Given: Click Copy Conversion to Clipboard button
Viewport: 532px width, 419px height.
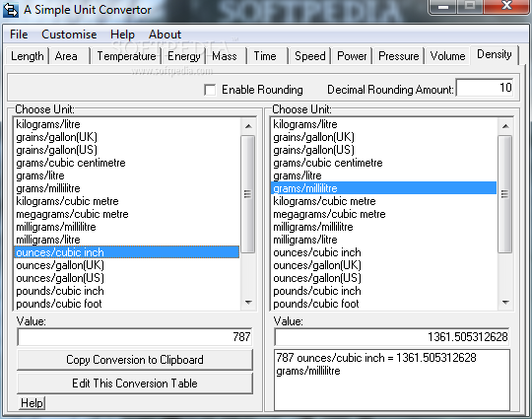Looking at the screenshot, I should click(x=135, y=360).
